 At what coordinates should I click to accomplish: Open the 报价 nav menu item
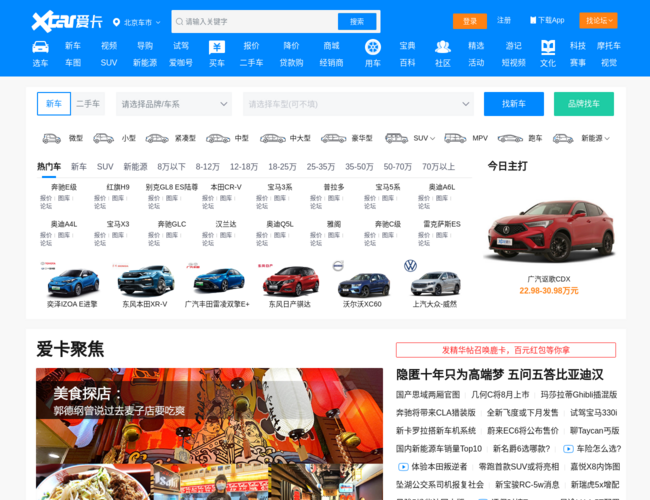251,46
